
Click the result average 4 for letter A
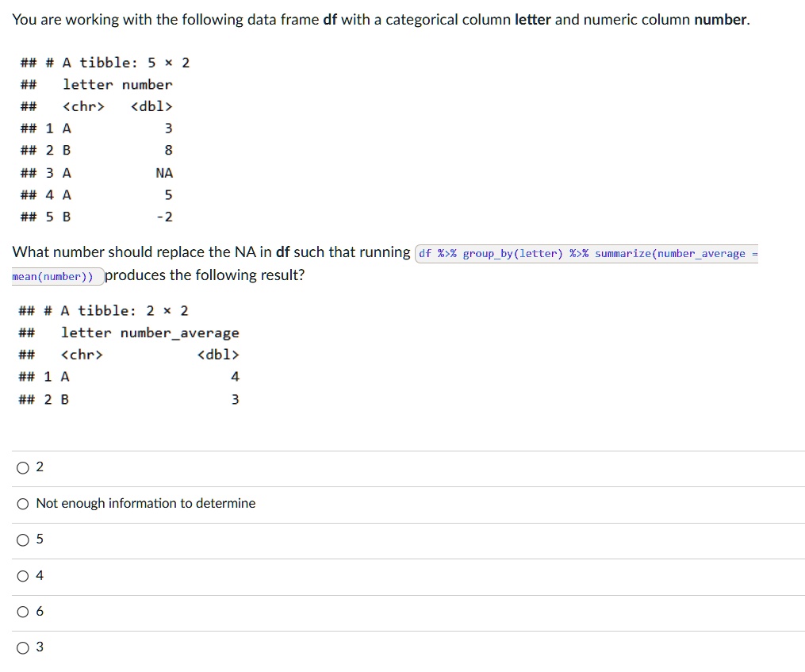click(235, 377)
